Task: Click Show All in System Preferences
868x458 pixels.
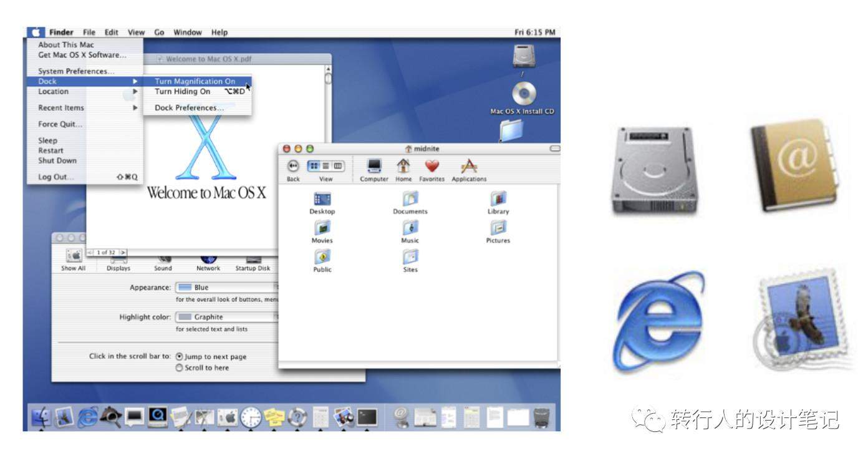Action: (74, 261)
